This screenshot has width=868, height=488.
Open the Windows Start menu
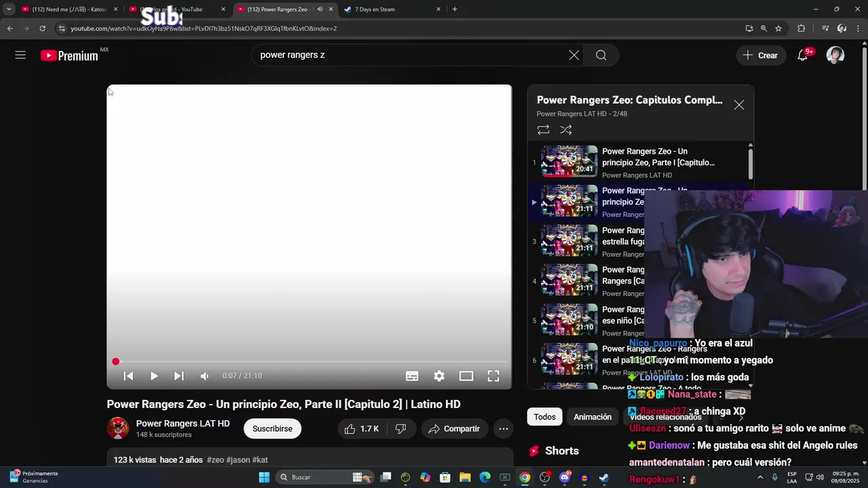tap(264, 478)
